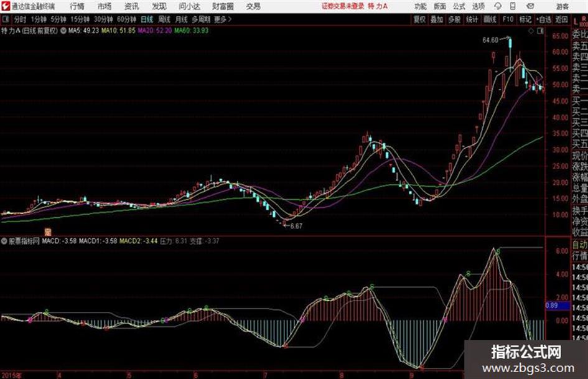Open the 公式 menu
This screenshot has width=588, height=379.
click(x=459, y=6)
